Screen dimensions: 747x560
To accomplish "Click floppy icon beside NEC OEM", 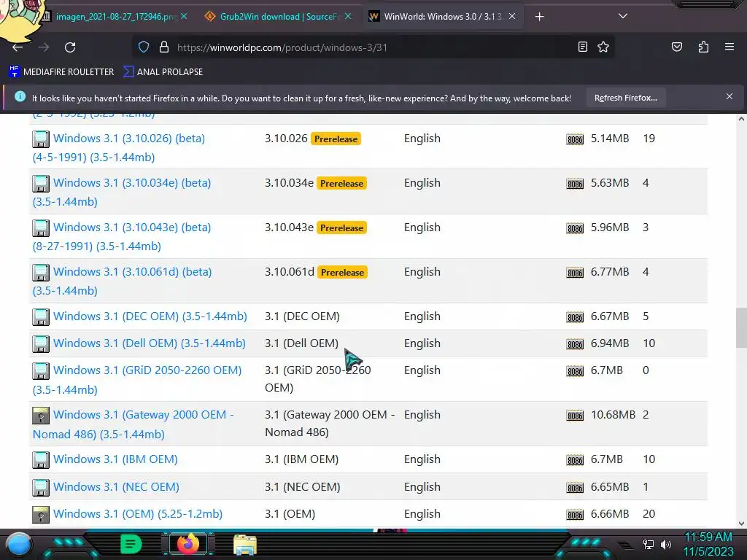I will click(x=41, y=488).
